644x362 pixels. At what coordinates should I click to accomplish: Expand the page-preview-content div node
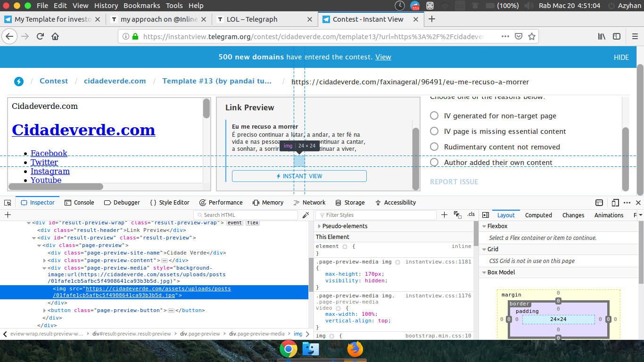(x=44, y=260)
